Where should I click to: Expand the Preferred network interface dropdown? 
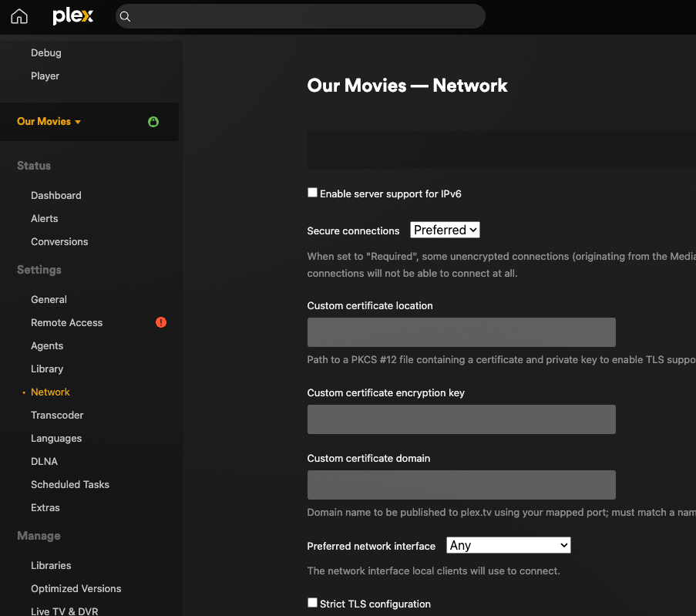[508, 545]
